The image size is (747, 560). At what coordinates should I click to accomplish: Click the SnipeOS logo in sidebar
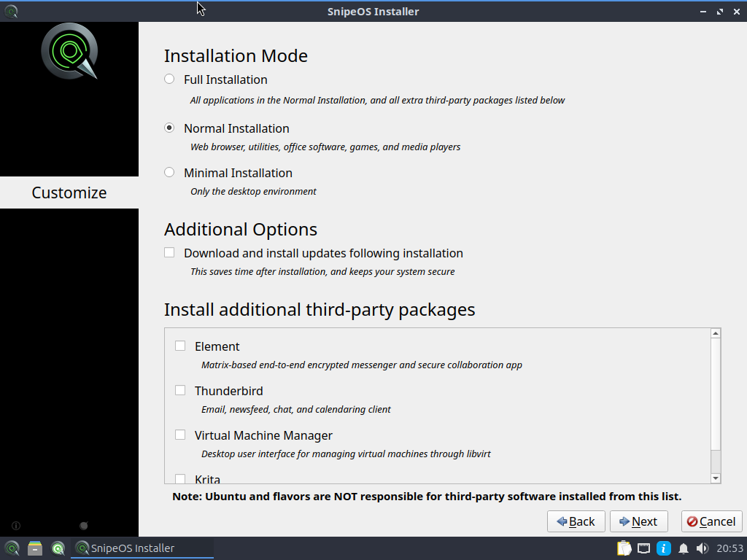click(x=69, y=50)
